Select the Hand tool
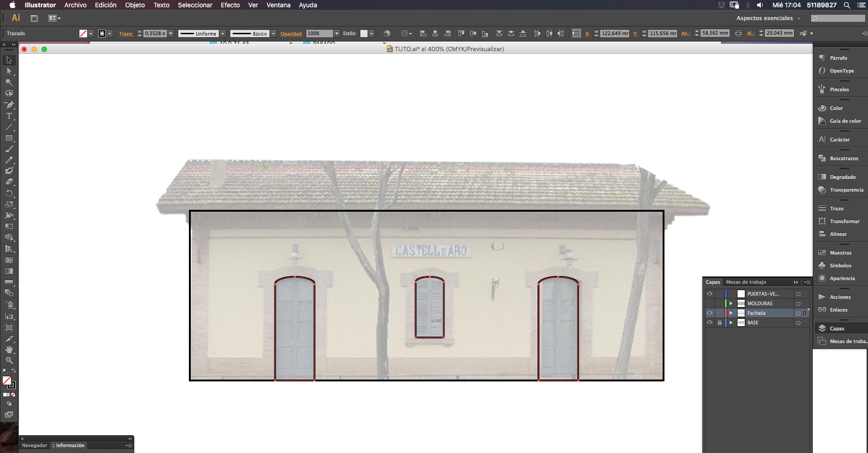Screen dimensions: 868x453 (9, 349)
